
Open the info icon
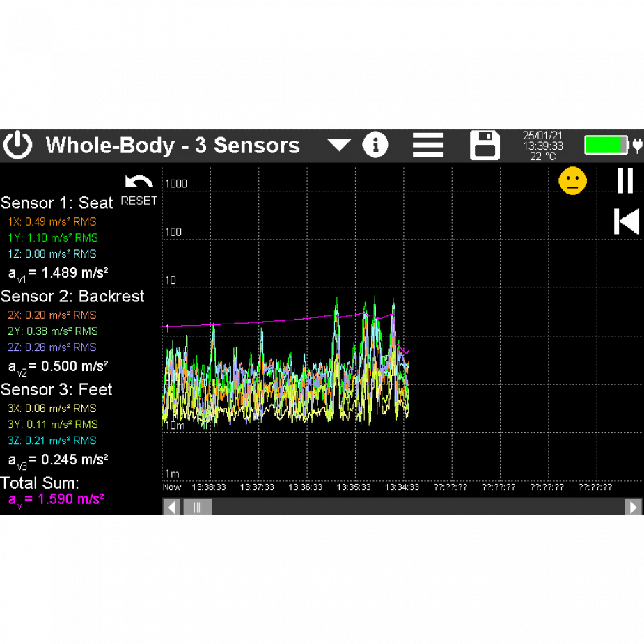click(375, 146)
